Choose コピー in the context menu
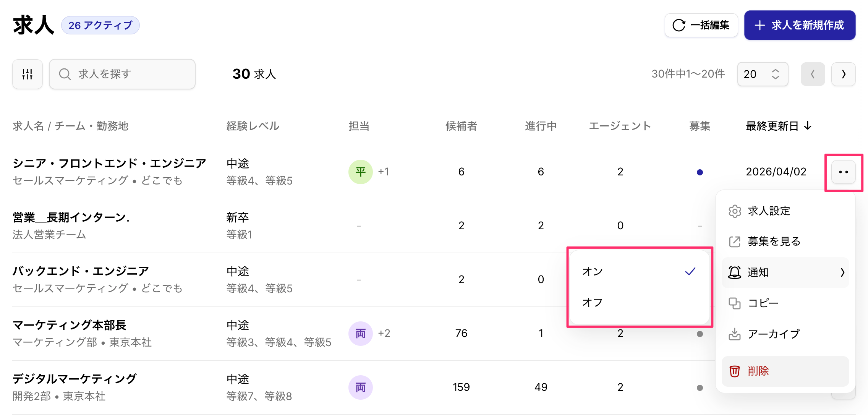This screenshot has height=415, width=868. [x=785, y=303]
